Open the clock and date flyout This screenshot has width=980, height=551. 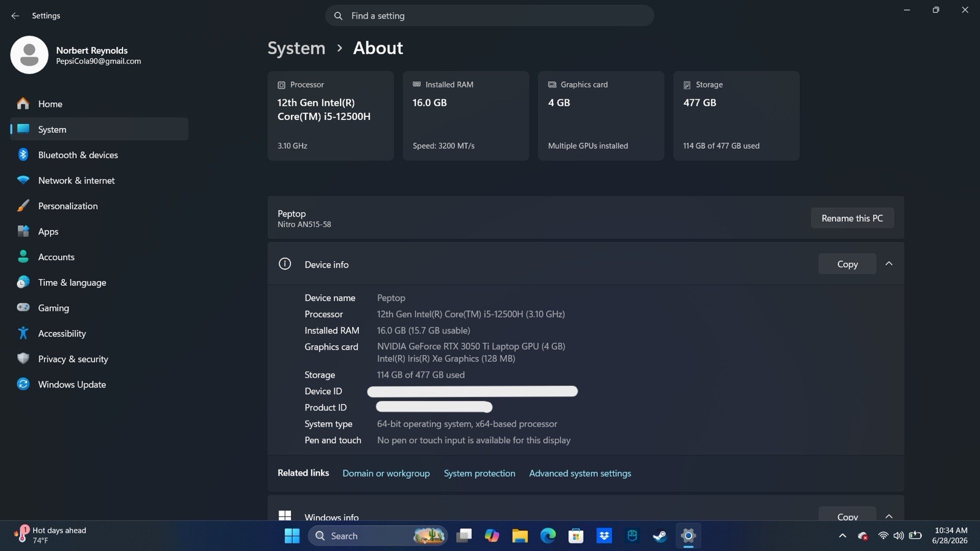click(951, 536)
